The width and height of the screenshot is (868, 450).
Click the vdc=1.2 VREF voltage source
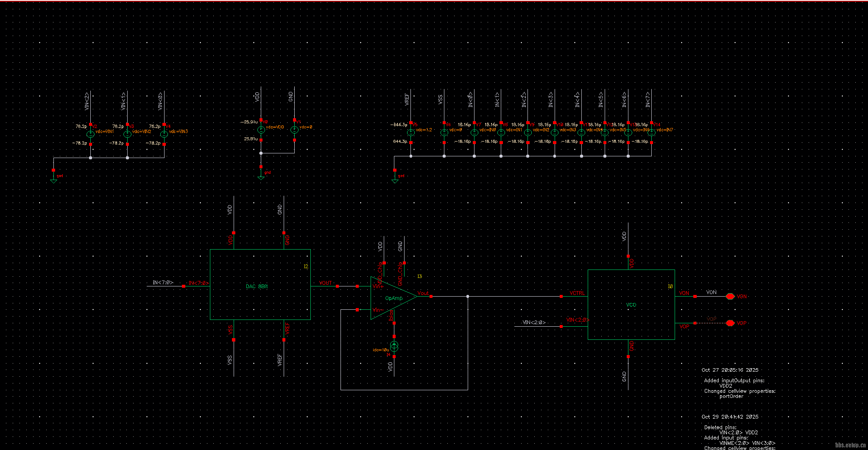pyautogui.click(x=411, y=133)
